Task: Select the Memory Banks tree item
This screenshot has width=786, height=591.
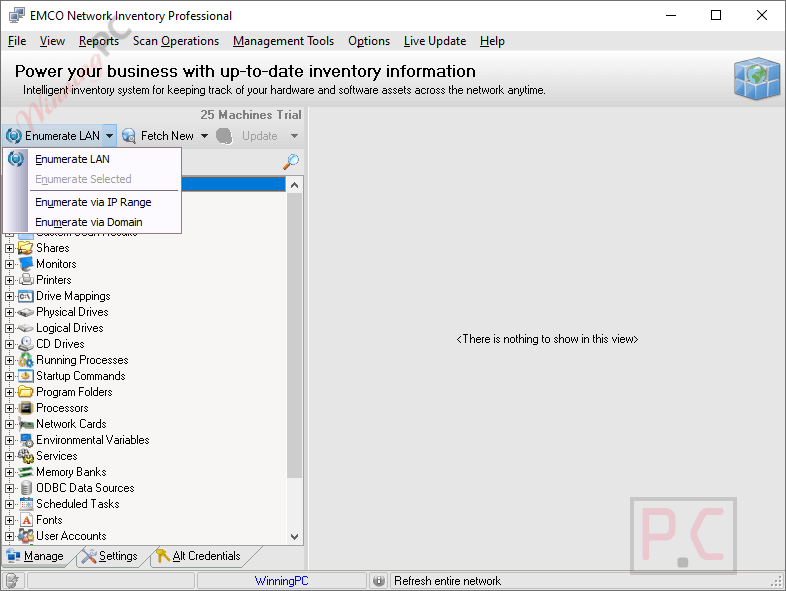Action: click(x=71, y=472)
